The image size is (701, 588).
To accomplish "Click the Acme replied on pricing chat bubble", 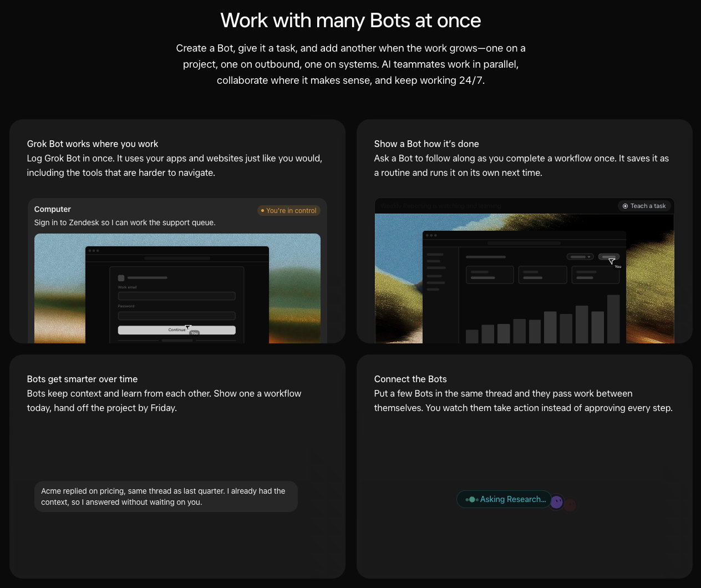I will pyautogui.click(x=166, y=496).
